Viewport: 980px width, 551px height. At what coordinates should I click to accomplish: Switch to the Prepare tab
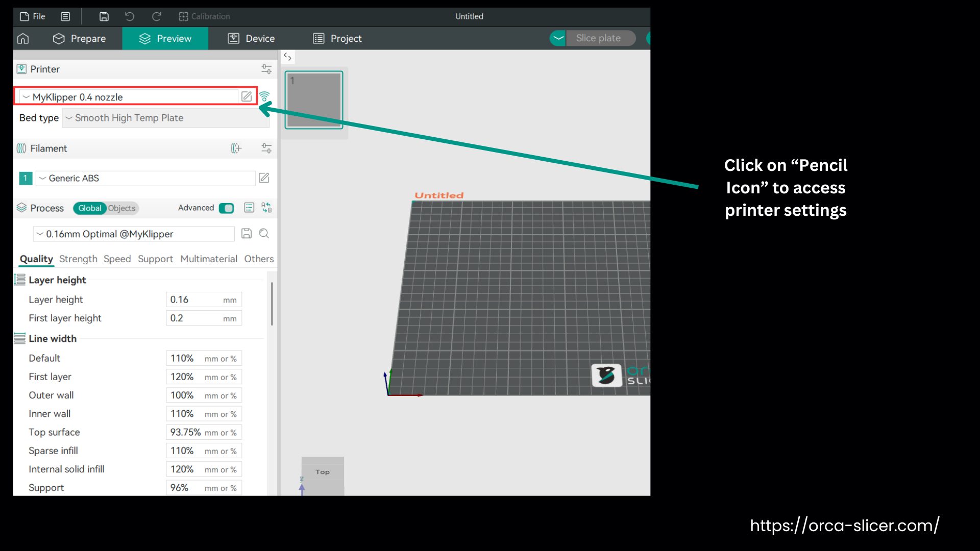80,38
